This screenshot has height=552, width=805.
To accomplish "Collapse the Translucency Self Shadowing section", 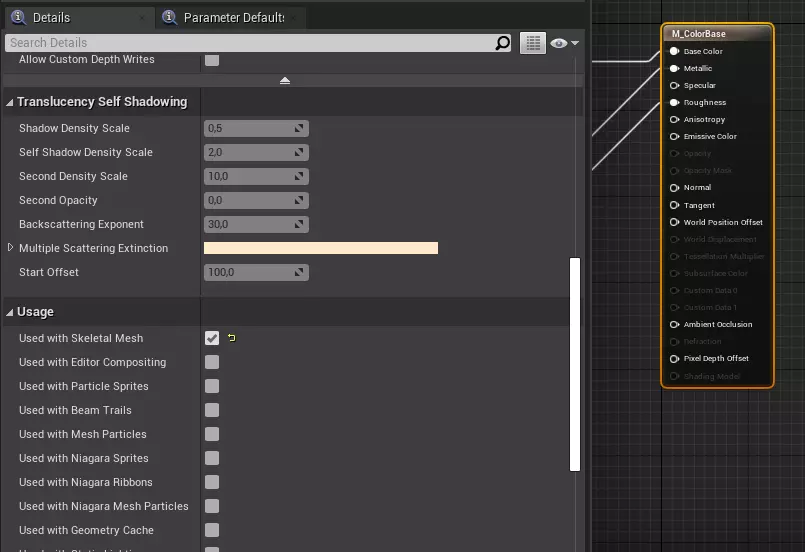I will pos(10,102).
